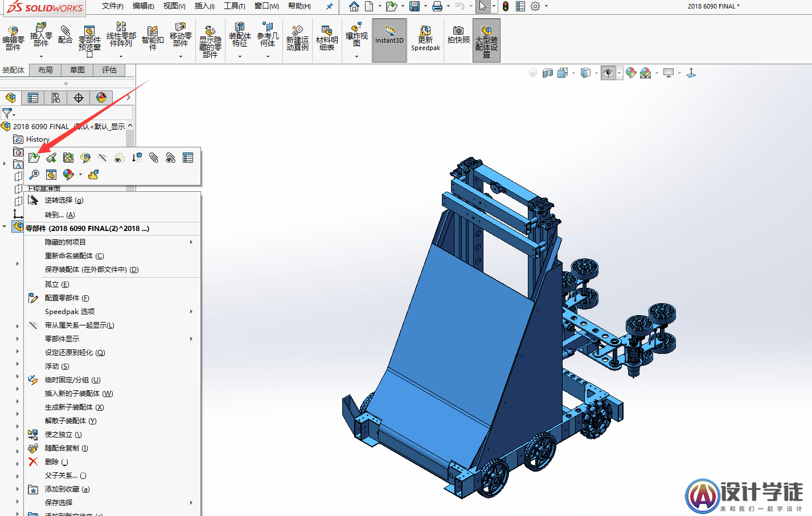
Task: Open the 工具(T) menu
Action: click(234, 6)
